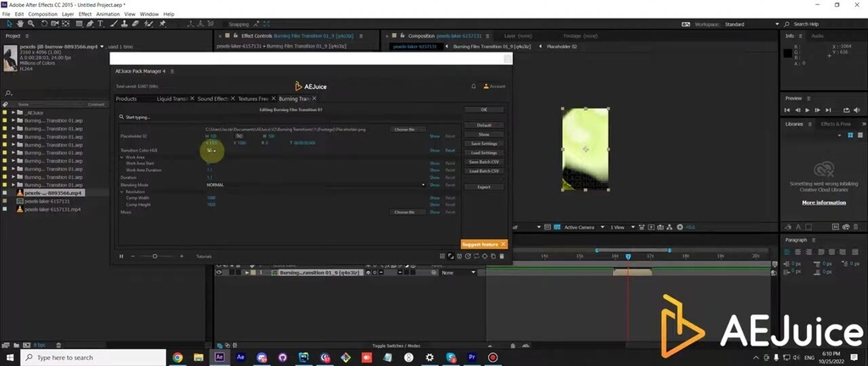This screenshot has height=366, width=868.
Task: Collapse the Resolution group
Action: point(122,191)
